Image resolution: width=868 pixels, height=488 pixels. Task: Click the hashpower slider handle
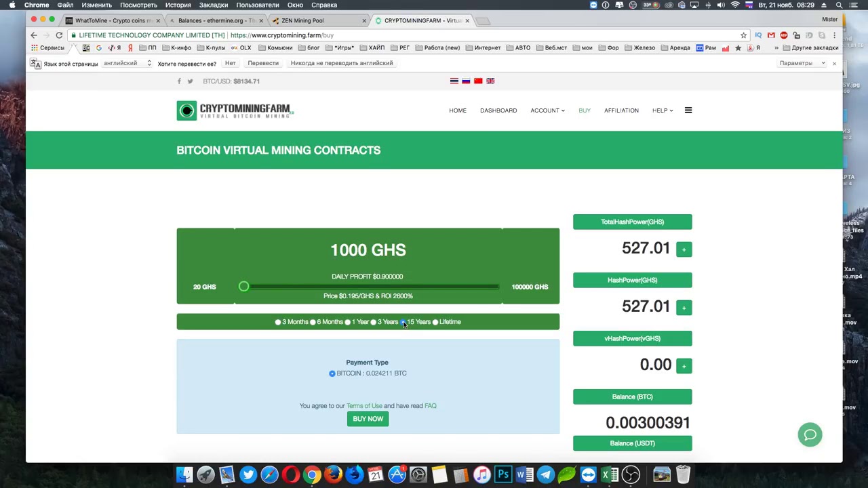tap(244, 287)
